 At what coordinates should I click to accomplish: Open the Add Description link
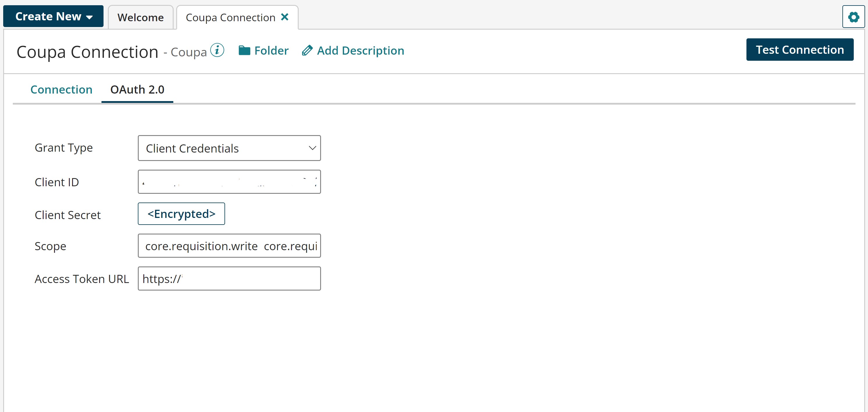coord(360,51)
